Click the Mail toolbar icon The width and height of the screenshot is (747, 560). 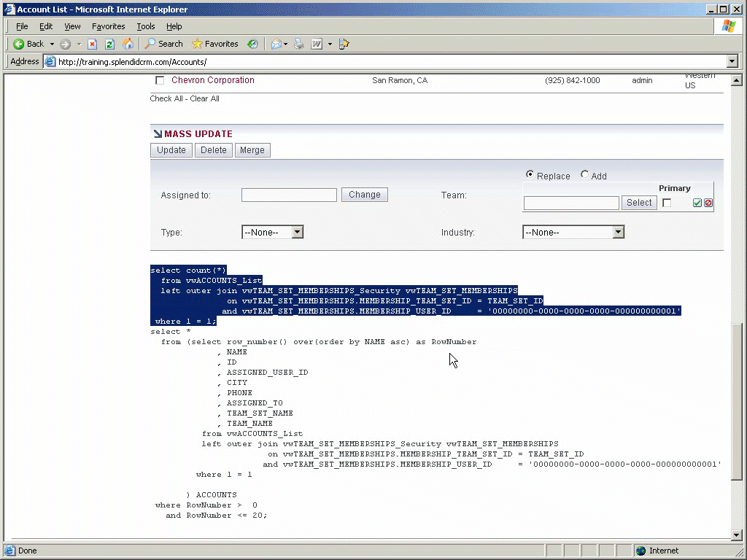(x=276, y=44)
